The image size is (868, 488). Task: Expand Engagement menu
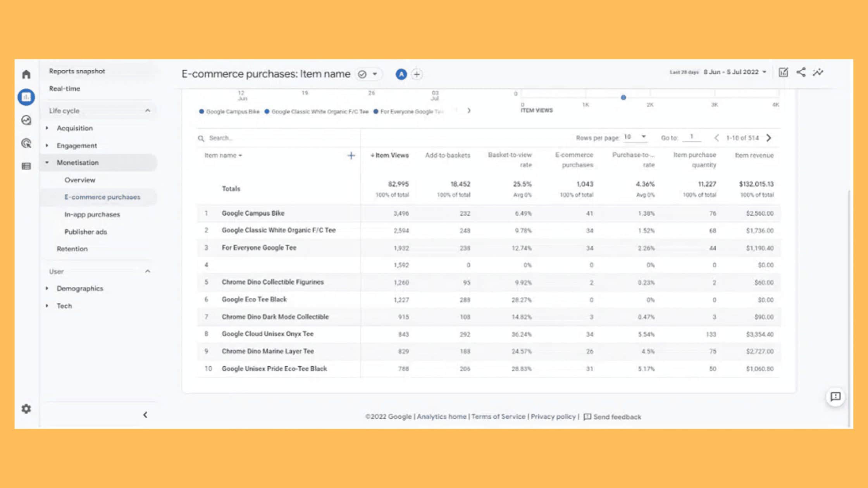pyautogui.click(x=77, y=146)
